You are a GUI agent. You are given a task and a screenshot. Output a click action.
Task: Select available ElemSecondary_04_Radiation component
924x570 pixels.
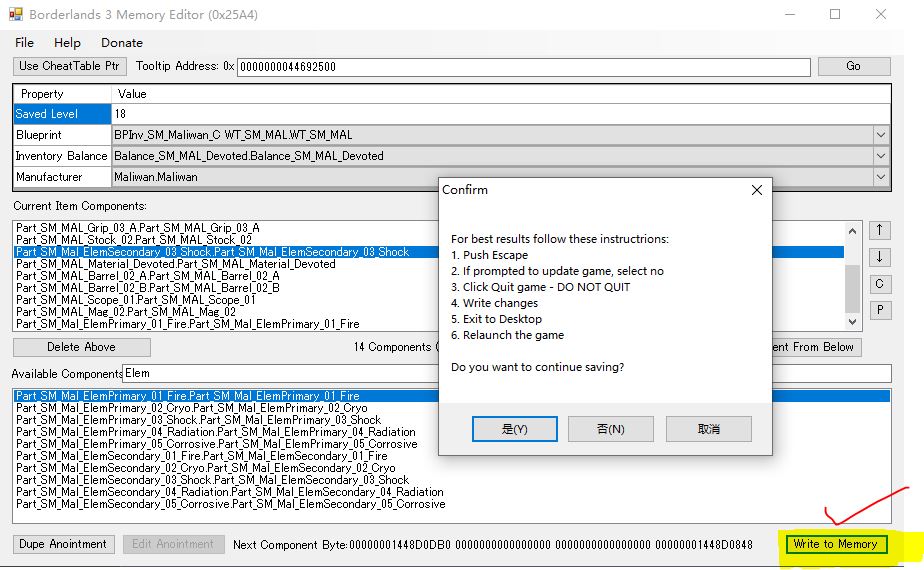[x=230, y=492]
